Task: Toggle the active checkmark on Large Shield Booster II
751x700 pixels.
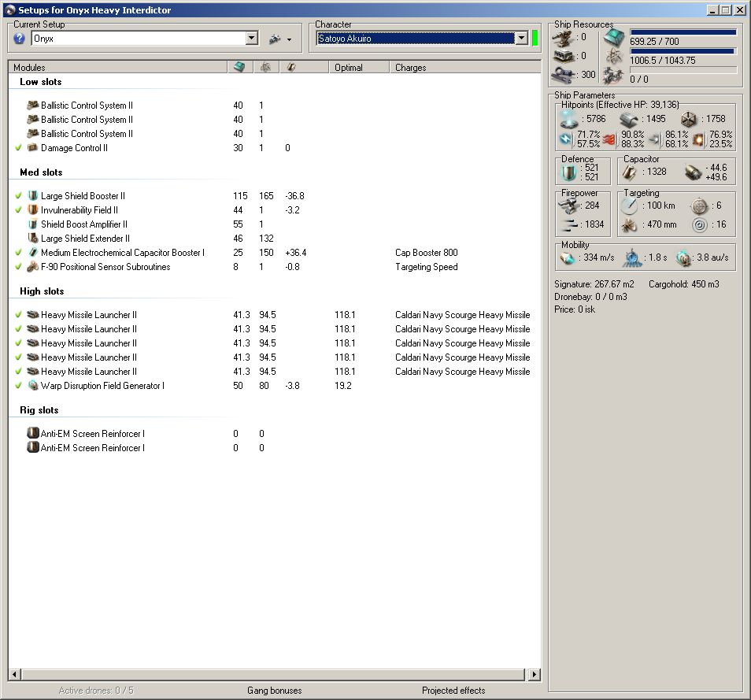Action: (18, 196)
